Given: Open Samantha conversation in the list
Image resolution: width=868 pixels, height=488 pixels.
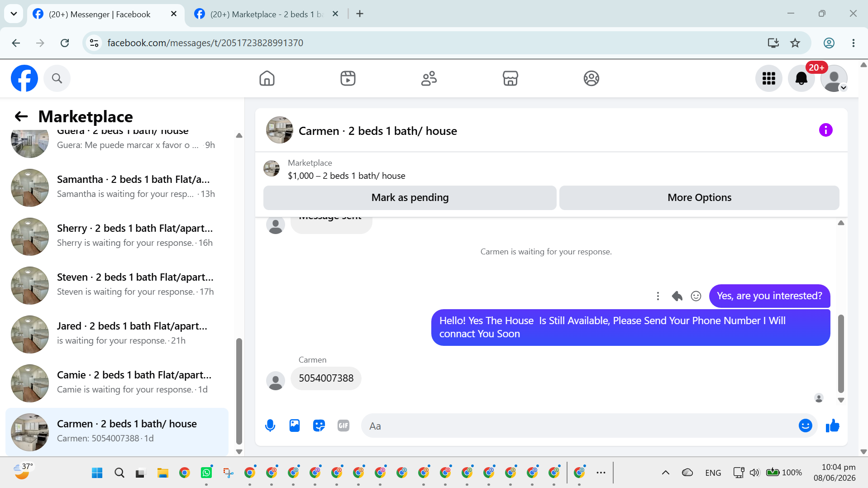Looking at the screenshot, I should 117,188.
